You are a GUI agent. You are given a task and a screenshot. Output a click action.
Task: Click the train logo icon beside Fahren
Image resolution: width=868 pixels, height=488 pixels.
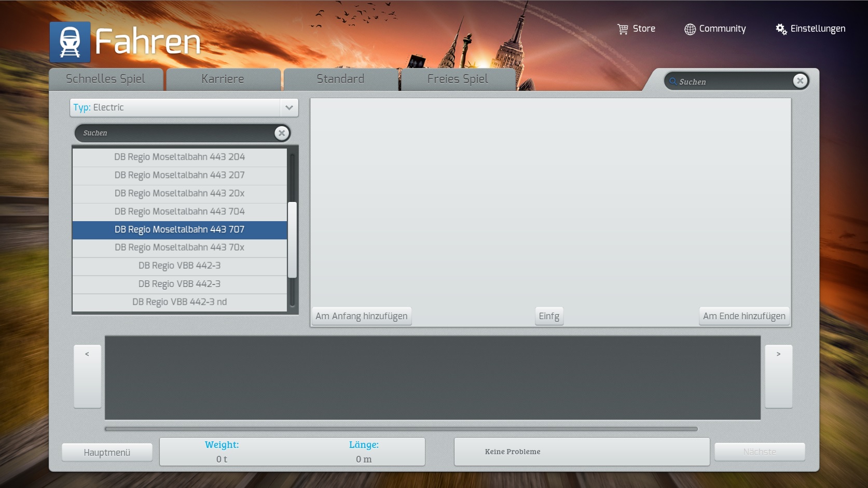(x=70, y=42)
